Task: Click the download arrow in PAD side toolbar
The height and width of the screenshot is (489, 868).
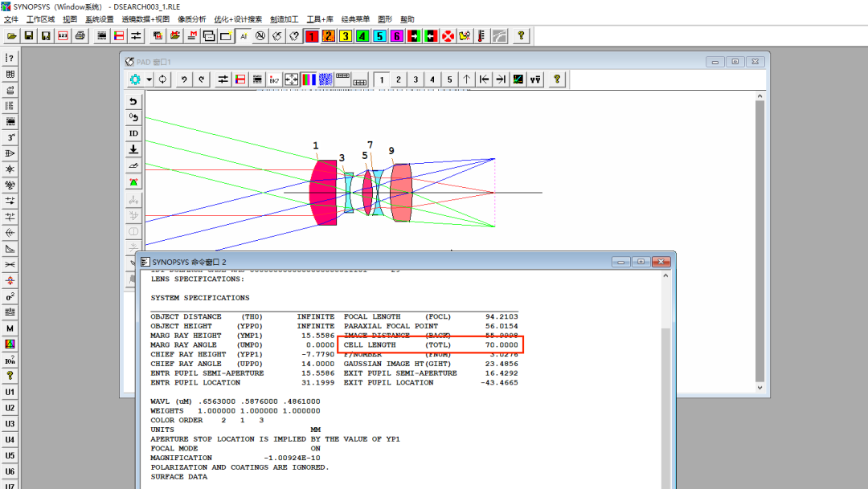Action: (133, 149)
